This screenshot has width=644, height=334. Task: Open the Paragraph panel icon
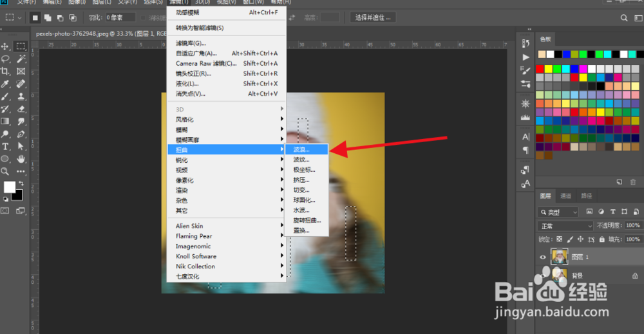(526, 150)
